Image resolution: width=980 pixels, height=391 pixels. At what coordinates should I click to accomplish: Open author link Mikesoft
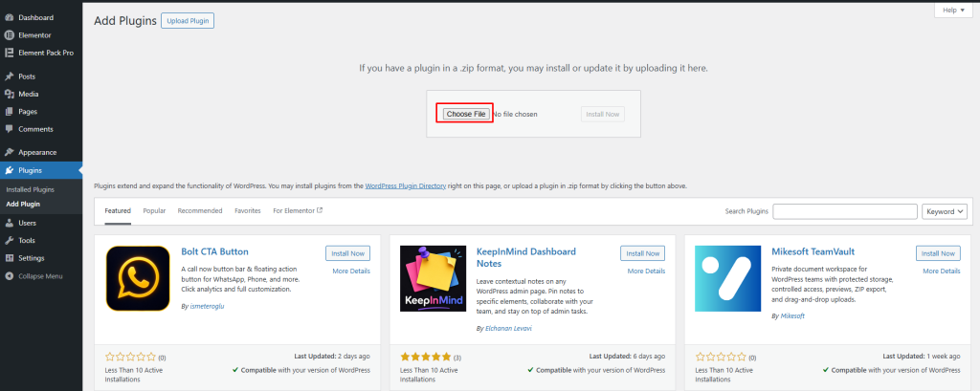[x=792, y=316]
